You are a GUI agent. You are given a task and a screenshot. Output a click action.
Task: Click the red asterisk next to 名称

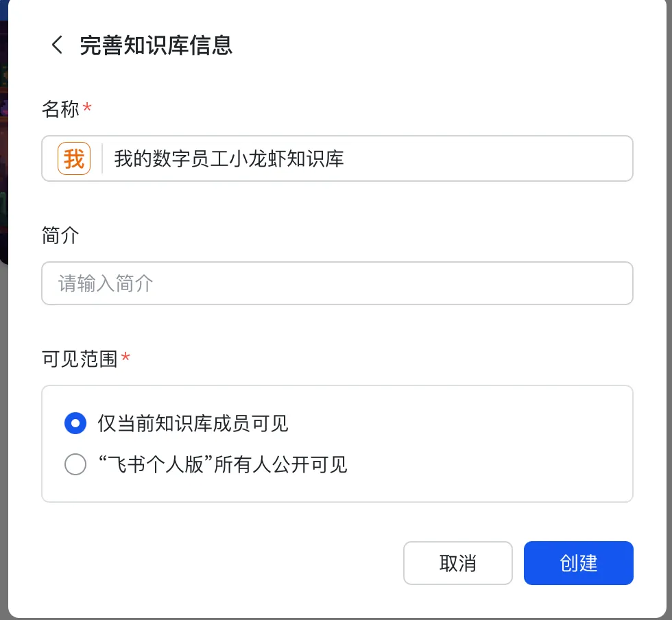tap(87, 108)
